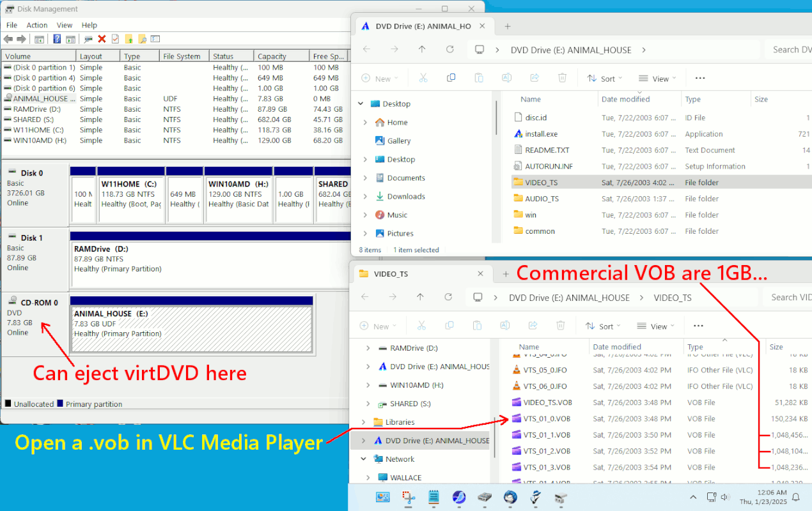The image size is (812, 511).
Task: Click the Back arrow in Disk Management toolbar
Action: click(x=9, y=40)
